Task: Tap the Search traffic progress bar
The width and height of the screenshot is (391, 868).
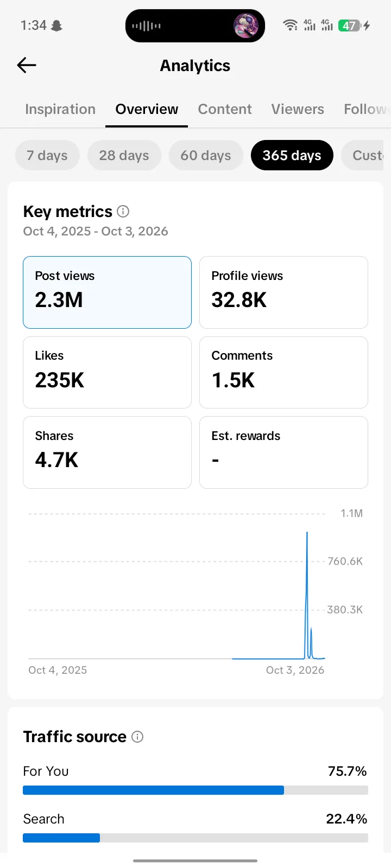Action: [195, 838]
